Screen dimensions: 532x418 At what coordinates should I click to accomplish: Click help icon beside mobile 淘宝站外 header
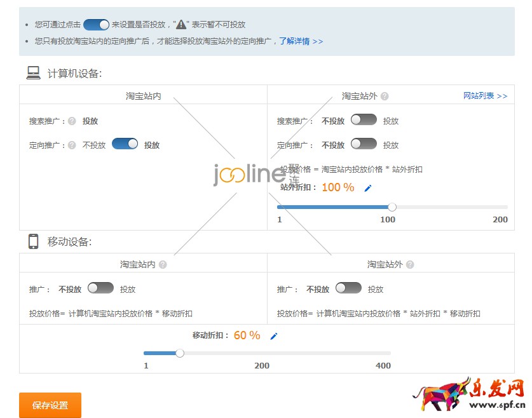[410, 264]
